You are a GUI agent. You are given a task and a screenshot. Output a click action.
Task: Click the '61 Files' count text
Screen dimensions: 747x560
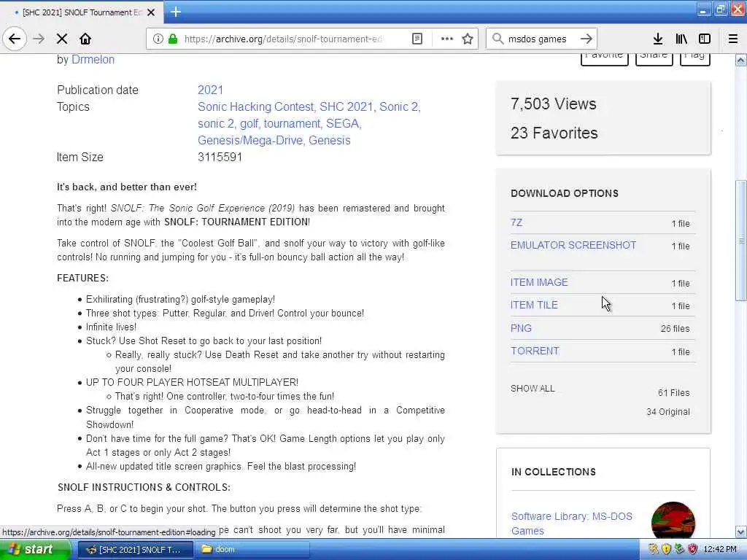673,393
